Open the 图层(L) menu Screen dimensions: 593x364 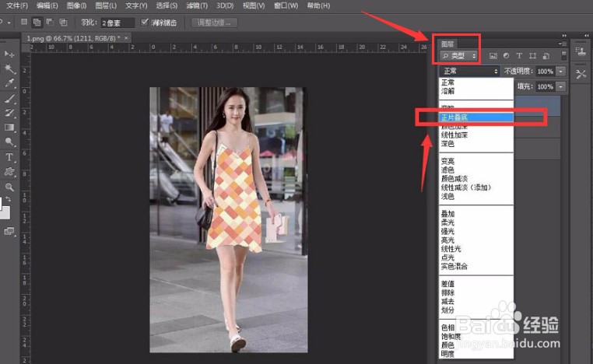coord(106,5)
